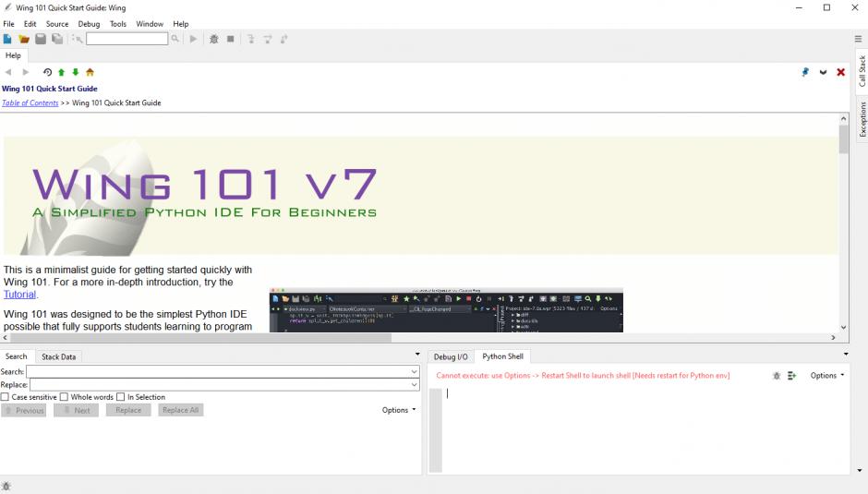This screenshot has width=868, height=494.
Task: Click the bug icon in the status bar
Action: coord(6,487)
